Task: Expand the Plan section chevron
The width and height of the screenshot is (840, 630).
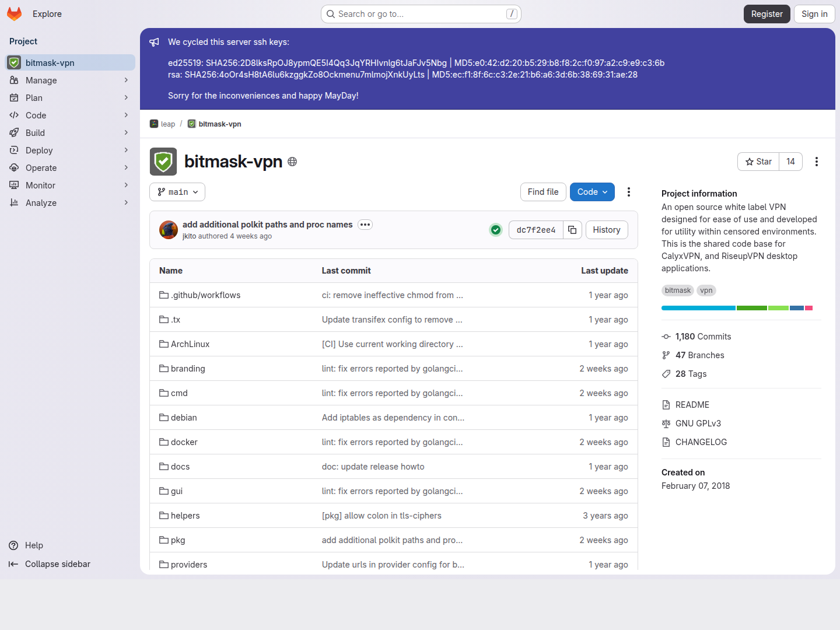Action: [x=126, y=97]
